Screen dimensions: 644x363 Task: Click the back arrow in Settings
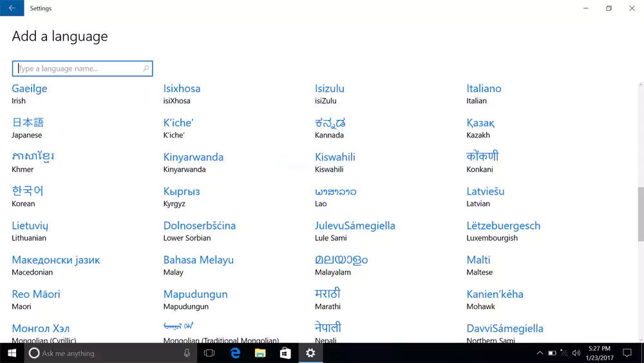(x=12, y=8)
